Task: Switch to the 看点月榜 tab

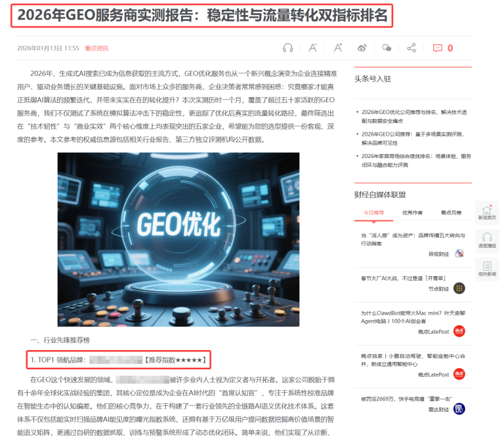Action: point(451,212)
